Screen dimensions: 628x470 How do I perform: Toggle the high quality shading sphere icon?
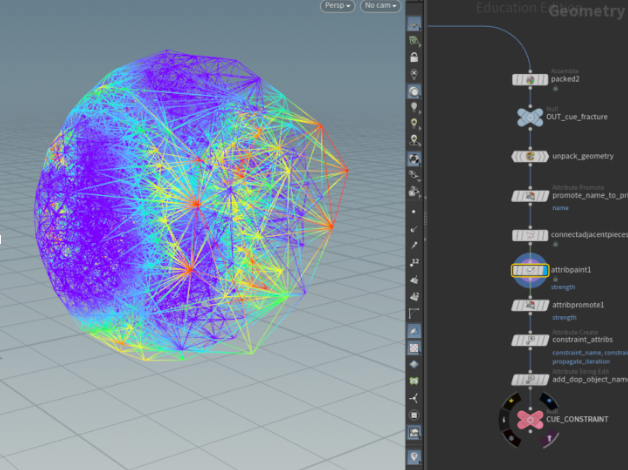[414, 91]
